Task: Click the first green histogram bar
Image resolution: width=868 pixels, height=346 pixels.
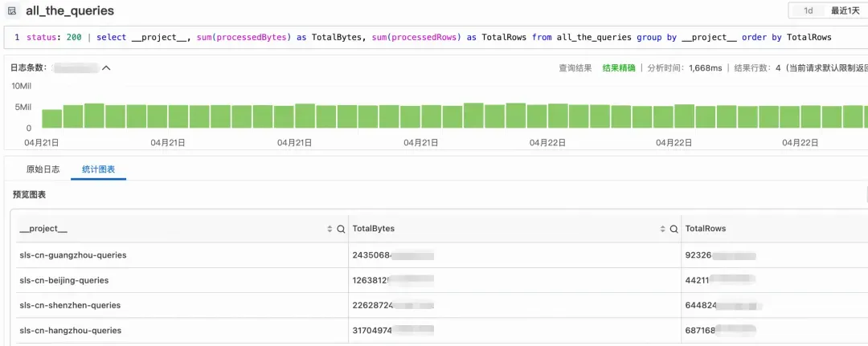Action: click(52, 119)
